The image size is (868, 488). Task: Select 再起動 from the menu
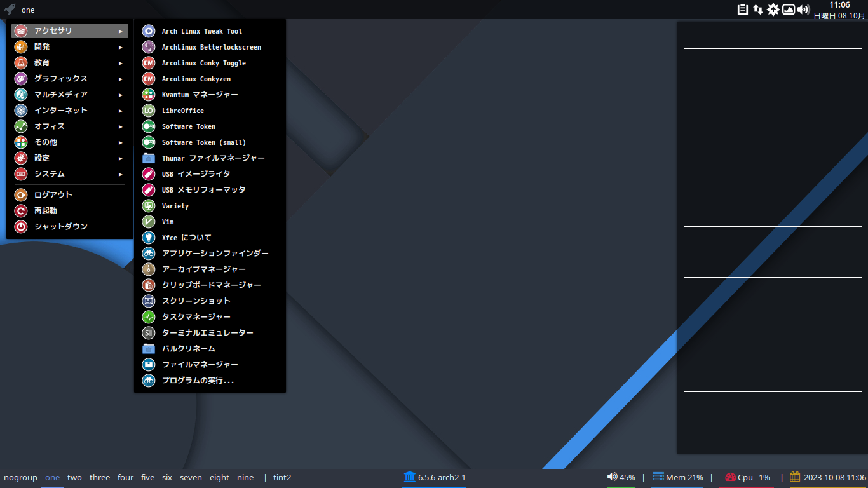pos(70,211)
